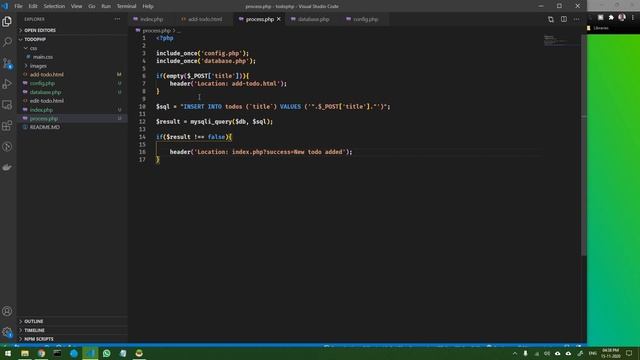Open the blue Edge browser taskbar icon
The height and width of the screenshot is (360, 640).
coord(74,353)
